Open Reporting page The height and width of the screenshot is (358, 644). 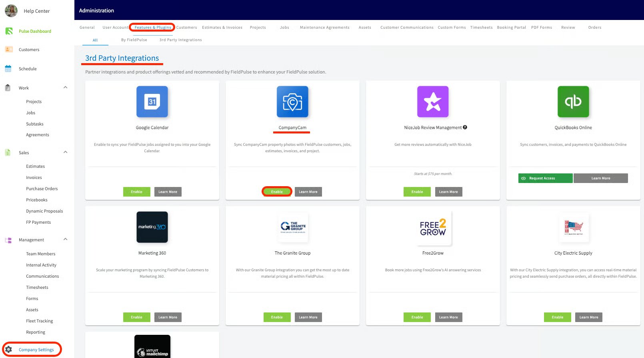point(36,332)
